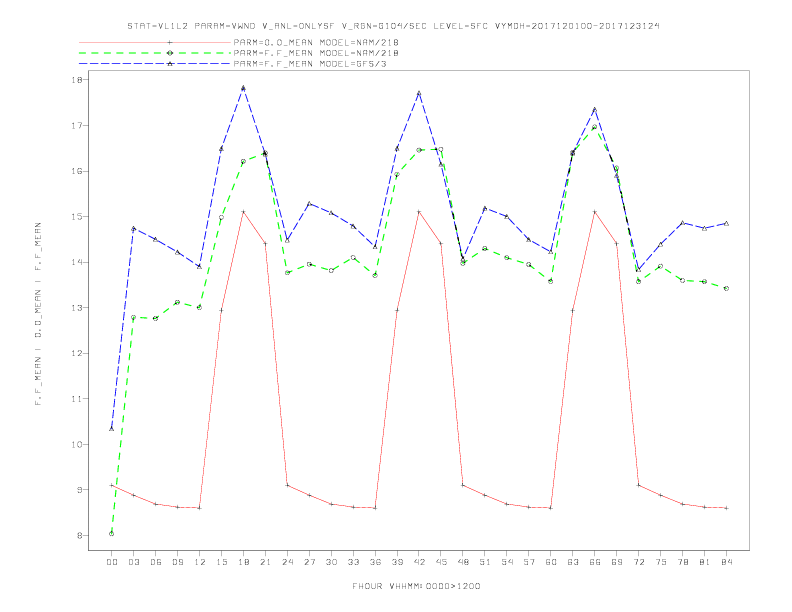Click x-axis forecast hour label 33
The image size is (792, 612).
tap(353, 562)
